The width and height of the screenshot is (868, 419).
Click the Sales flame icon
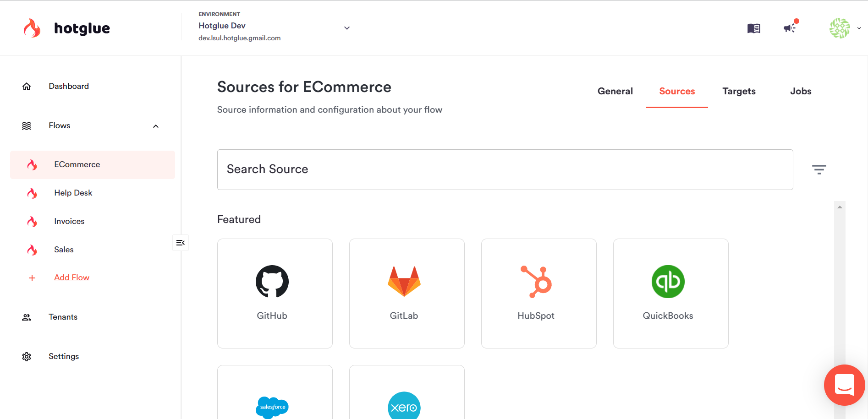point(32,250)
